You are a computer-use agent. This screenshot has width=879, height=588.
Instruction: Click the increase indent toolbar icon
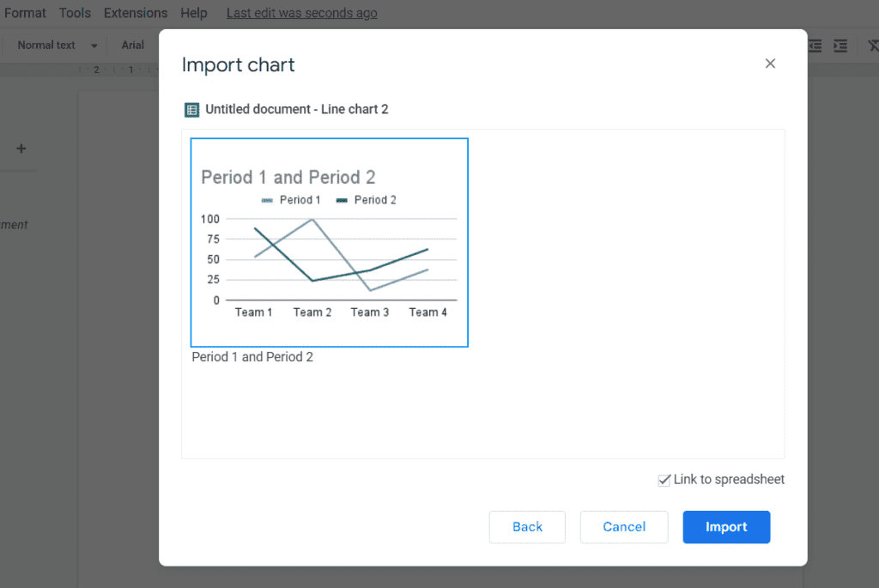[840, 45]
